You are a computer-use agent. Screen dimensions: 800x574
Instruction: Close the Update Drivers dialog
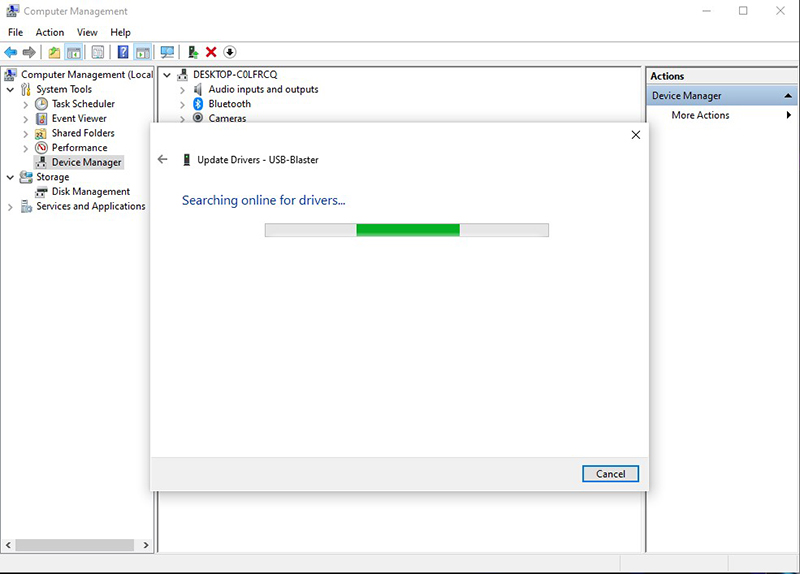point(635,134)
